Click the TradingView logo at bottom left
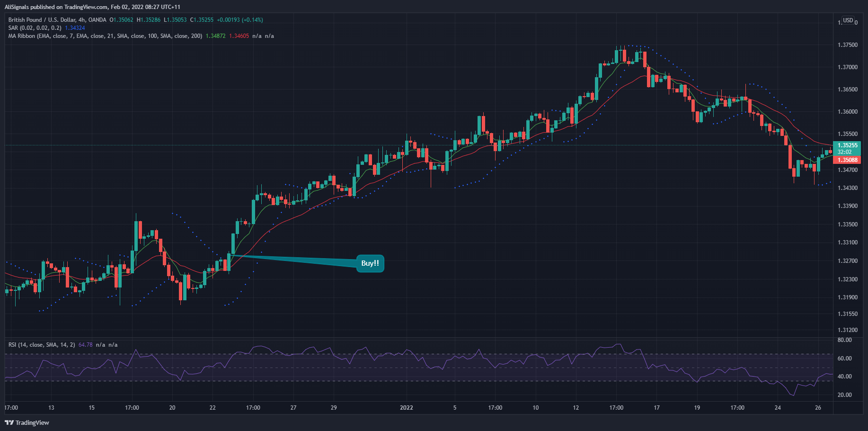Viewport: 868px width, 431px height. point(27,422)
